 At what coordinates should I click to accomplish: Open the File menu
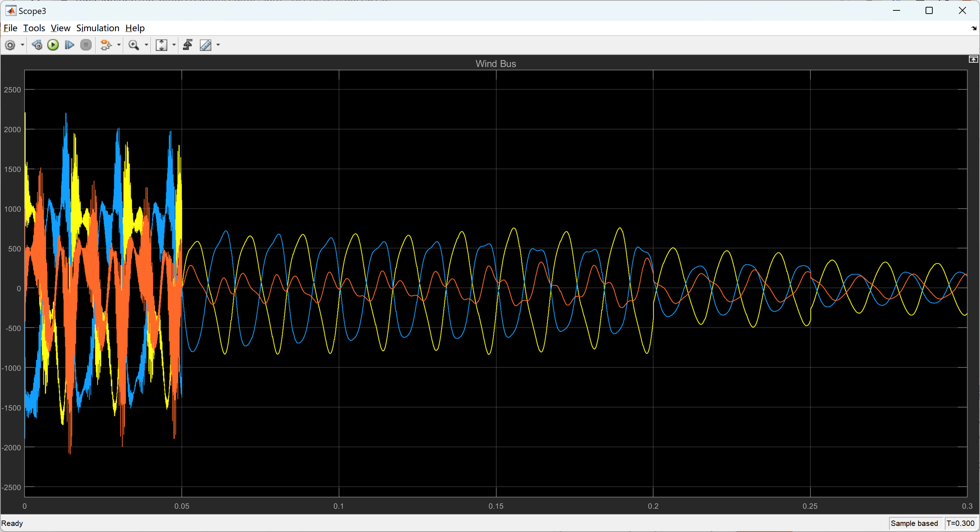click(10, 28)
